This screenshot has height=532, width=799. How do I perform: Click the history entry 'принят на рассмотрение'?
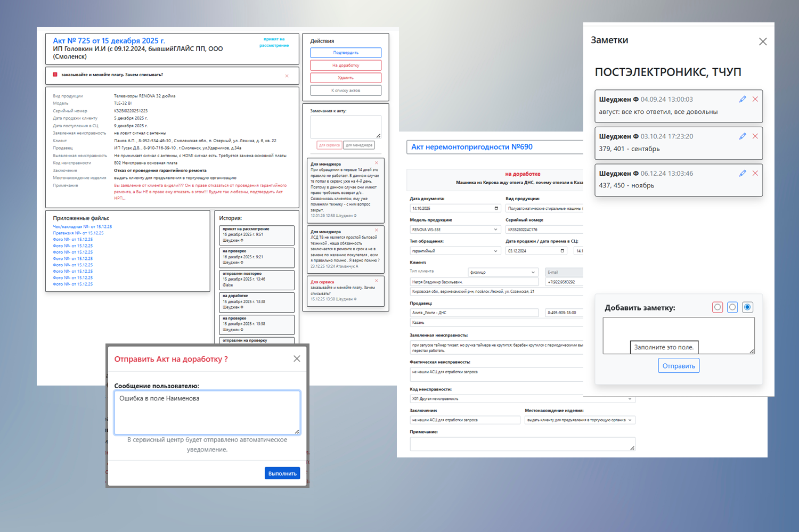click(x=257, y=235)
